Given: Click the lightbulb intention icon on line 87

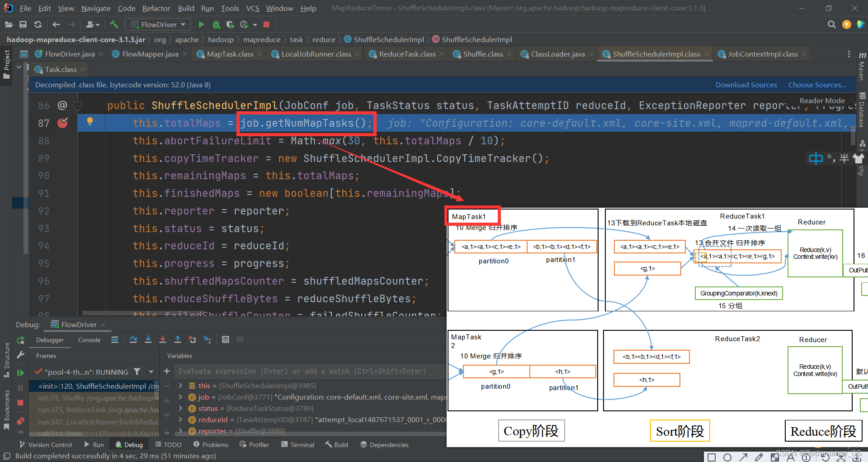Looking at the screenshot, I should [90, 121].
